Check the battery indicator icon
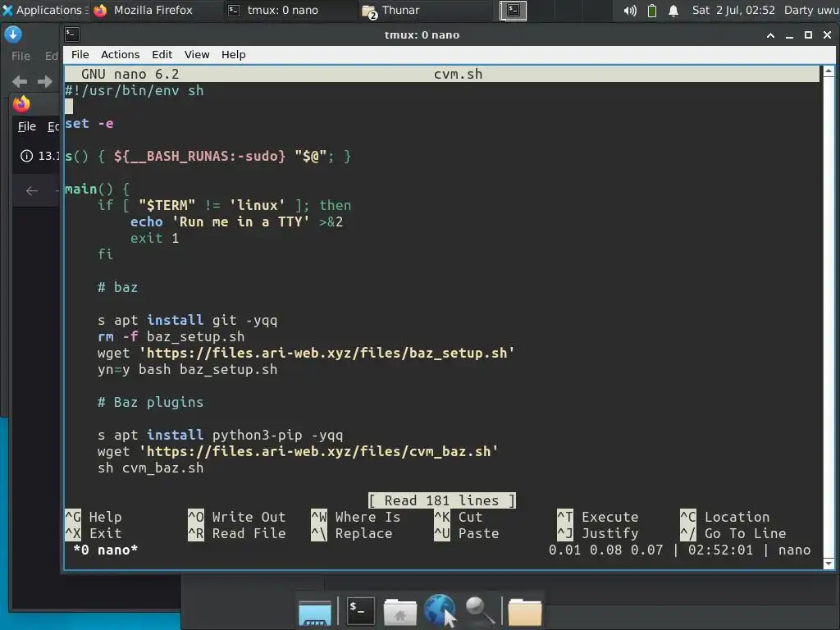This screenshot has height=630, width=840. pyautogui.click(x=652, y=10)
